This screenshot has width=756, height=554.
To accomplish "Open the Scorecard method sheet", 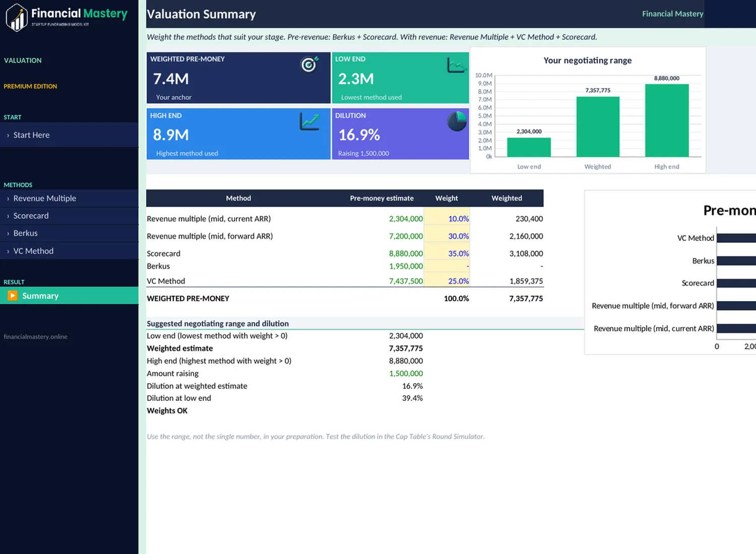I will [x=69, y=216].
